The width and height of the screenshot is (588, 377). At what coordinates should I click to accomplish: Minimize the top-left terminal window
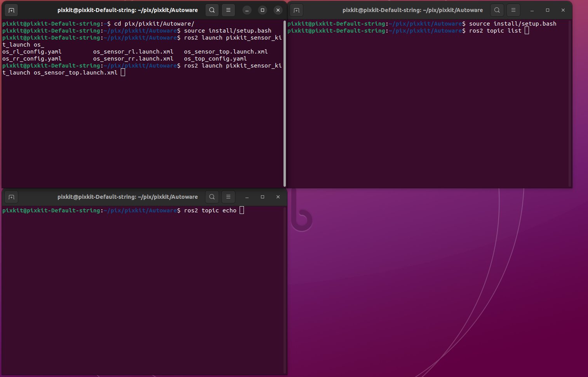click(247, 10)
